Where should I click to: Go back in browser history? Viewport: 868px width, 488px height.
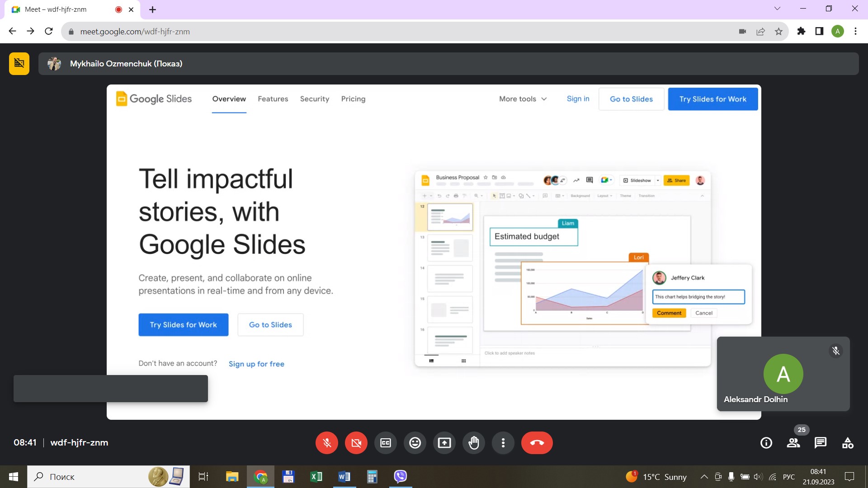tap(12, 31)
